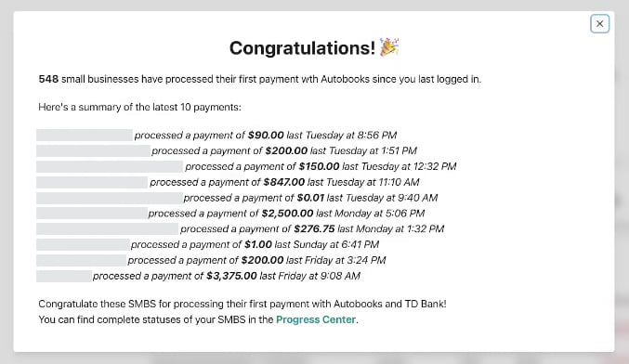Click the $200.00 last Tuesday payment
This screenshot has height=364, width=629.
[x=227, y=150]
